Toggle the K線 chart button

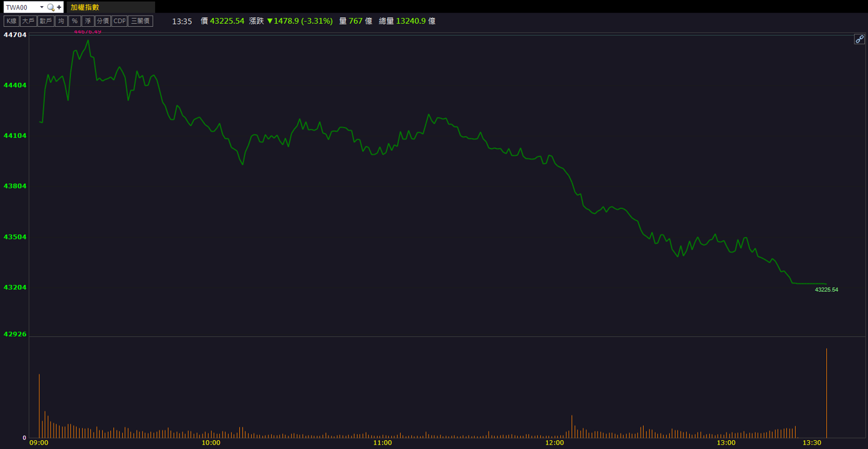pos(11,21)
